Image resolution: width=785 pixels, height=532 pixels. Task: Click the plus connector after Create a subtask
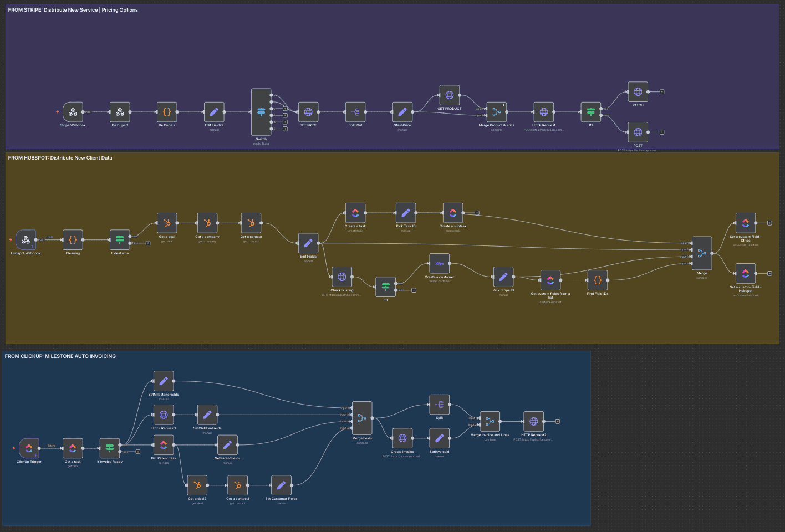[x=477, y=213]
